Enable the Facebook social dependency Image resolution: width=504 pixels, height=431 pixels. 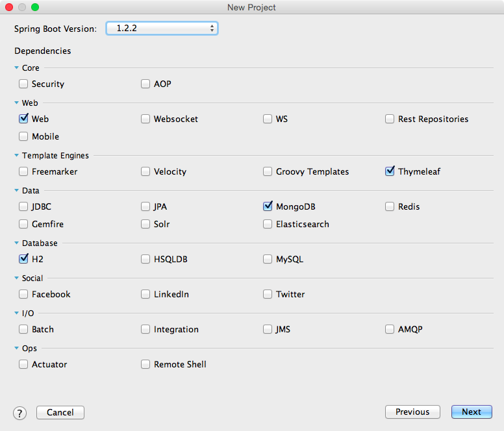click(23, 294)
